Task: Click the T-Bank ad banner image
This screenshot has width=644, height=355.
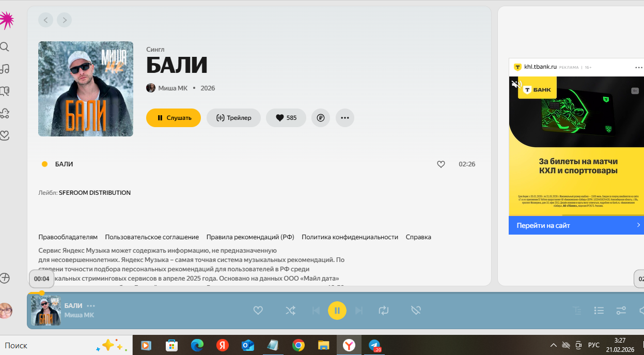Action: (576, 146)
